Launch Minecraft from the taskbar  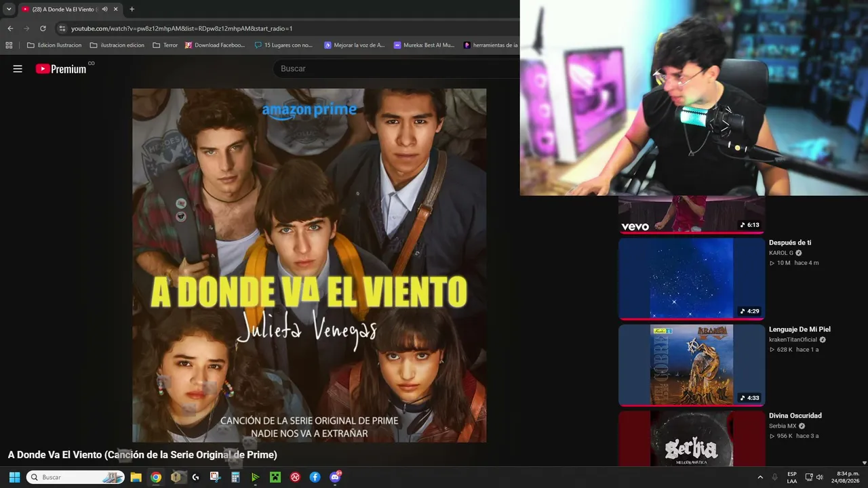point(275,477)
